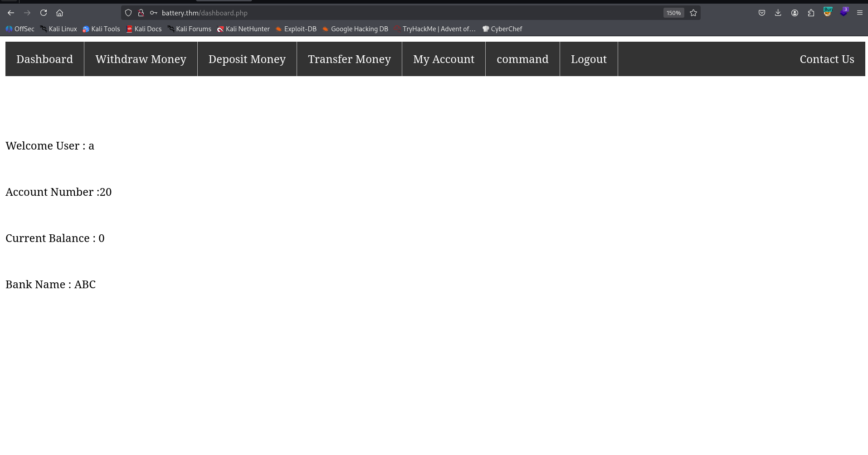Expand the TryHackMe Advent of... bookmark folder
The height and width of the screenshot is (455, 868).
[x=434, y=29]
